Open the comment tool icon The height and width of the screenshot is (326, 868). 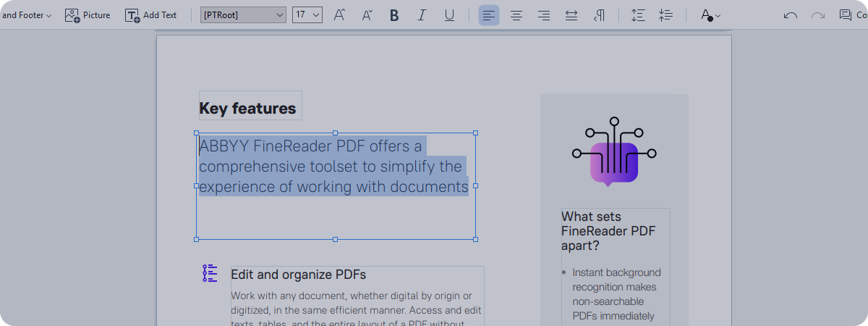[x=845, y=15]
